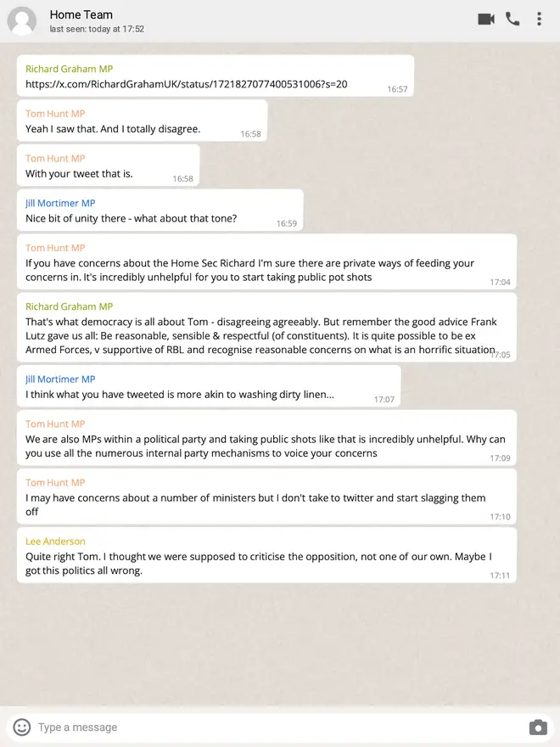The image size is (560, 747).
Task: Open the Richard Graham x.com status link
Action: [x=186, y=84]
